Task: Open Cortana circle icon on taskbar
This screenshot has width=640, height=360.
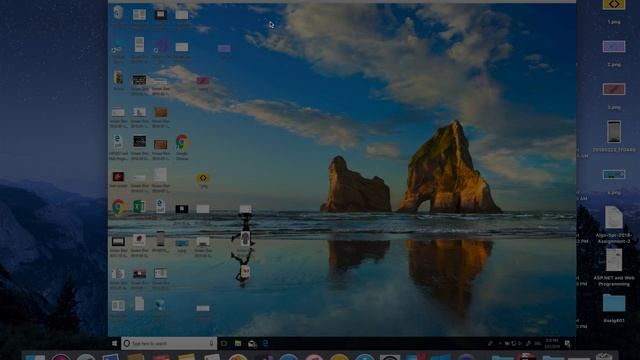Action: [x=224, y=343]
